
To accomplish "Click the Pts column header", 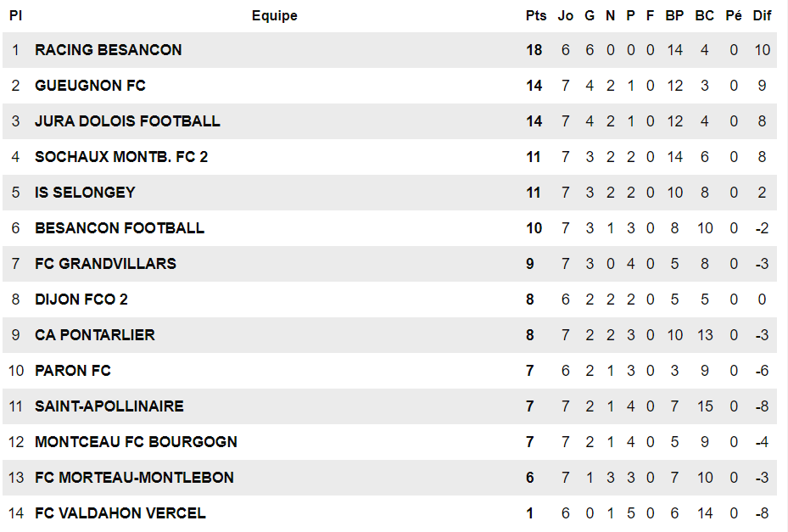I will tap(536, 15).
